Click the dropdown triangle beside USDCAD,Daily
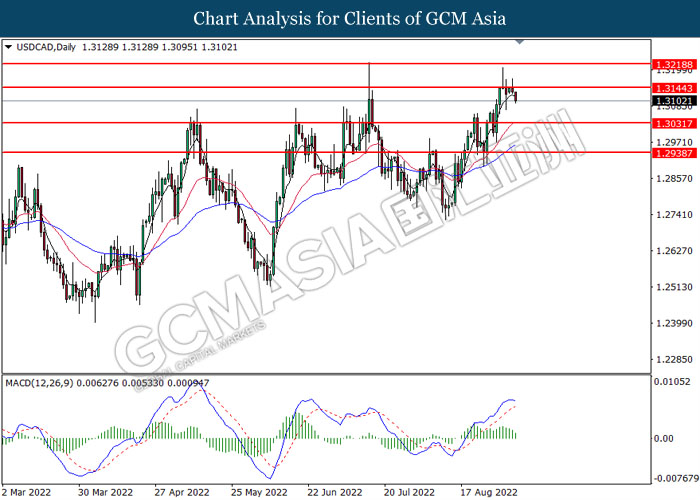 [x=8, y=47]
